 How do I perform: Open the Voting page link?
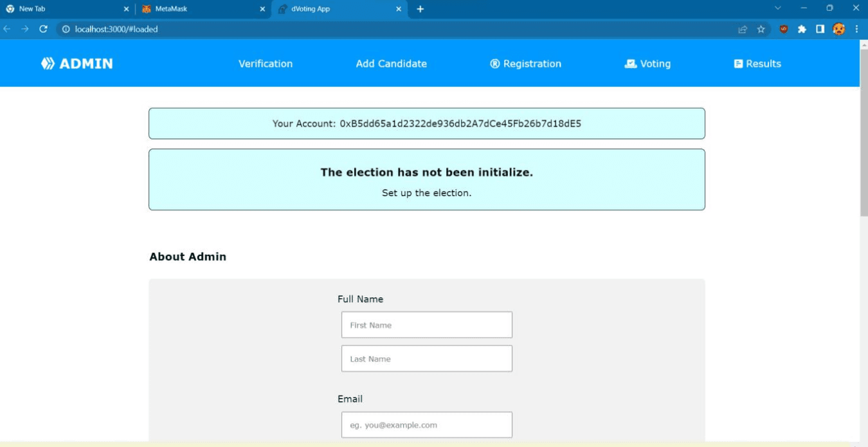(x=647, y=64)
